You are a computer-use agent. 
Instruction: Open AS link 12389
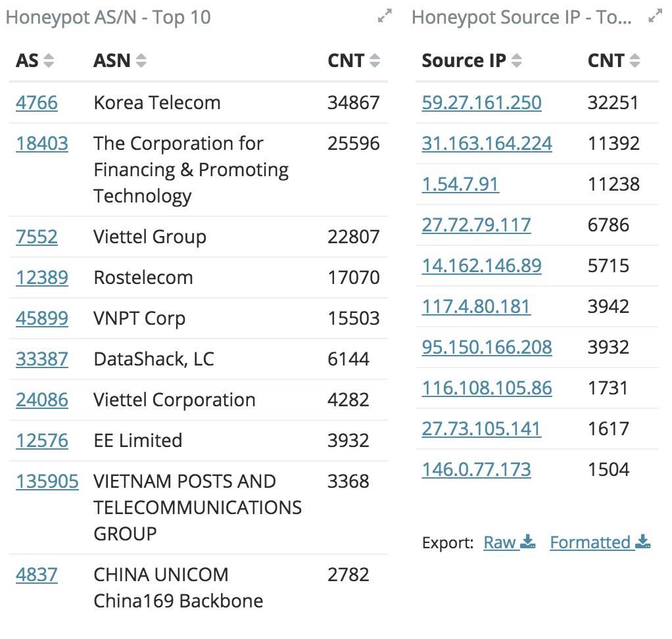[x=42, y=277]
